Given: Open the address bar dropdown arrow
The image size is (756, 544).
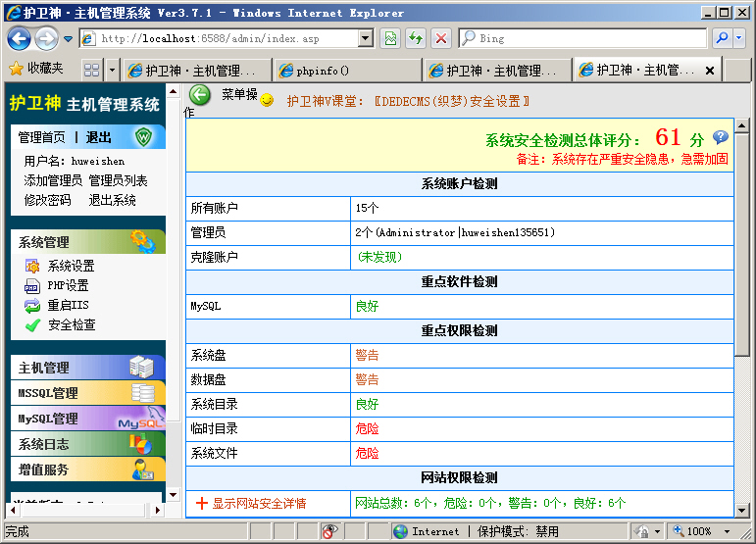Looking at the screenshot, I should coord(366,38).
